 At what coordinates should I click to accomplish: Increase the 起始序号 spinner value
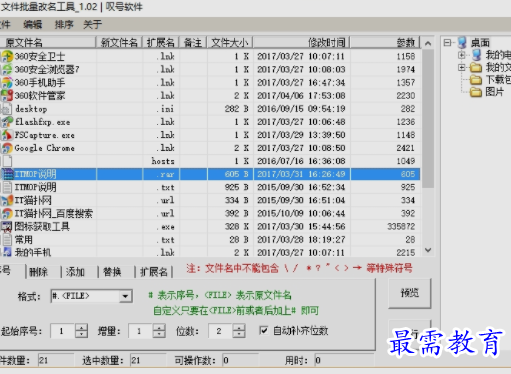click(x=81, y=327)
